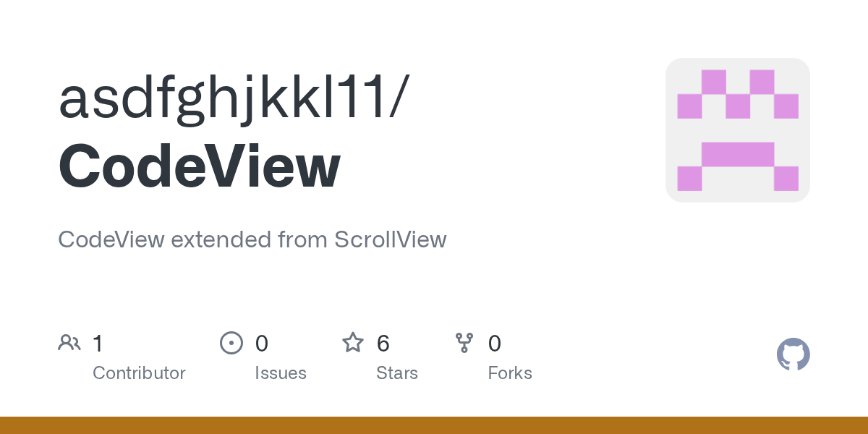Click the Stars label
Viewport: 868px width, 434px height.
click(397, 373)
